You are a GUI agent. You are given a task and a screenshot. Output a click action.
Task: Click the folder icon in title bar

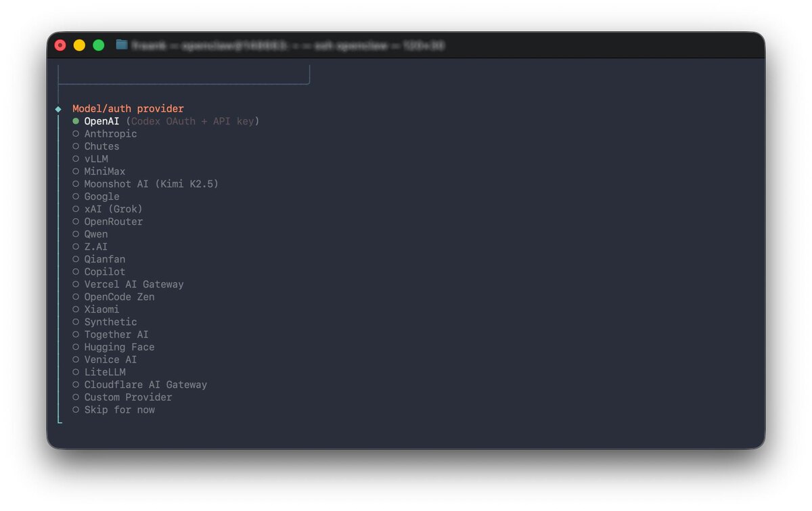(122, 45)
